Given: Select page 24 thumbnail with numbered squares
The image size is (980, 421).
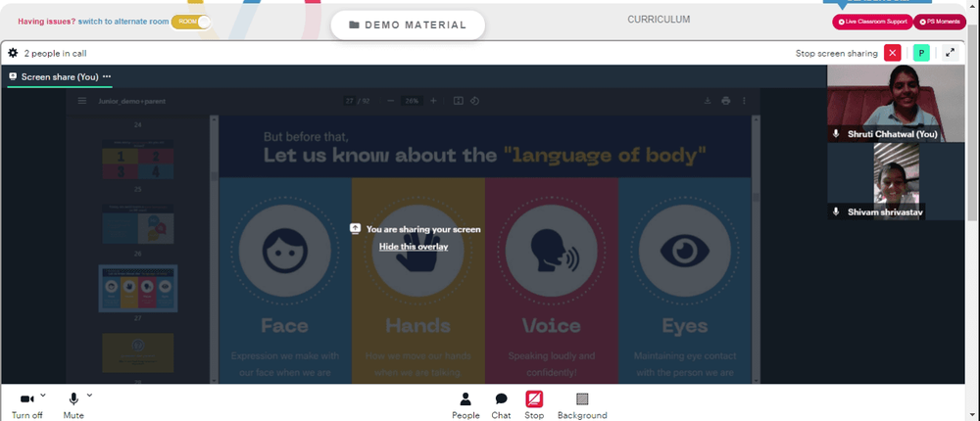Looking at the screenshot, I should tap(137, 159).
